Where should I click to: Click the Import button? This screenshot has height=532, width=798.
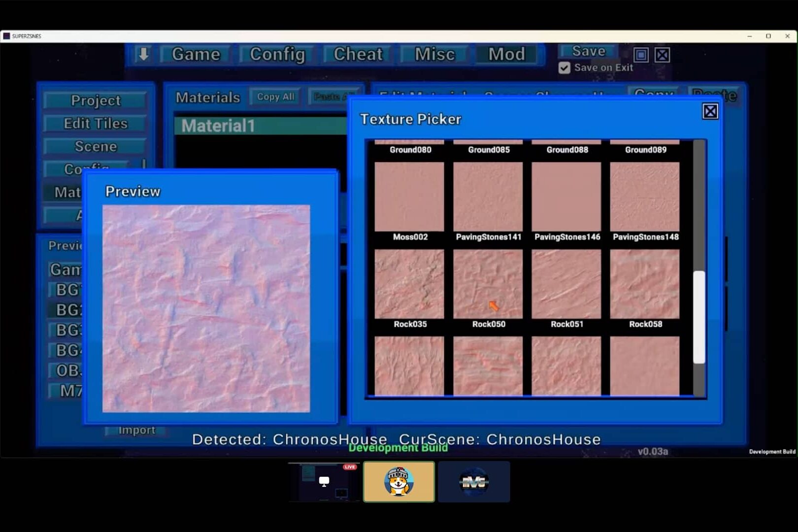click(x=136, y=430)
